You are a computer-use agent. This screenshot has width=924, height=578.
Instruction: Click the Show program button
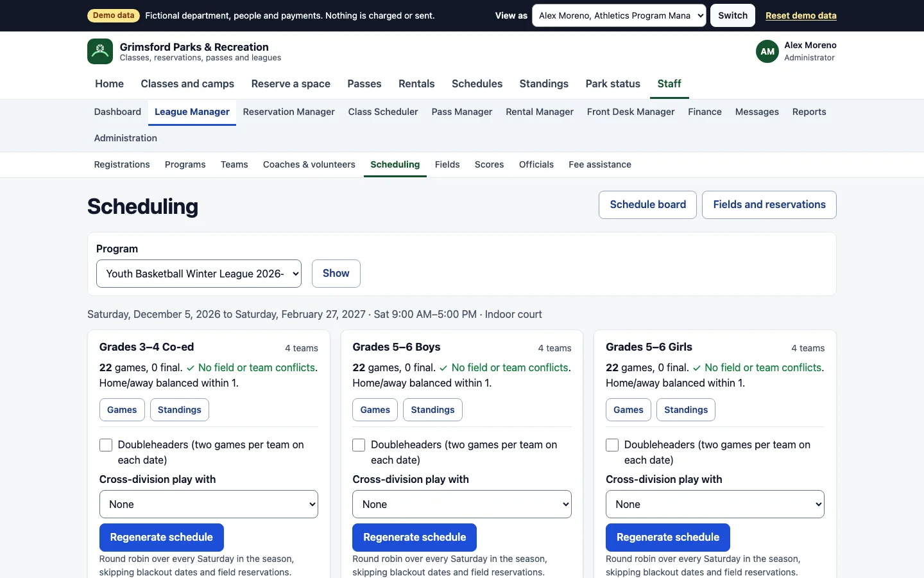tap(336, 274)
